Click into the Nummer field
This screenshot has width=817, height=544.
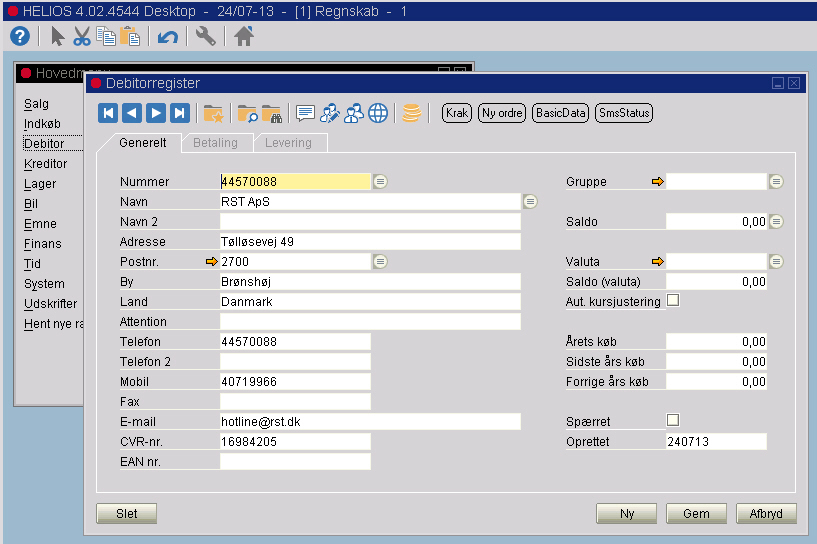(x=295, y=181)
